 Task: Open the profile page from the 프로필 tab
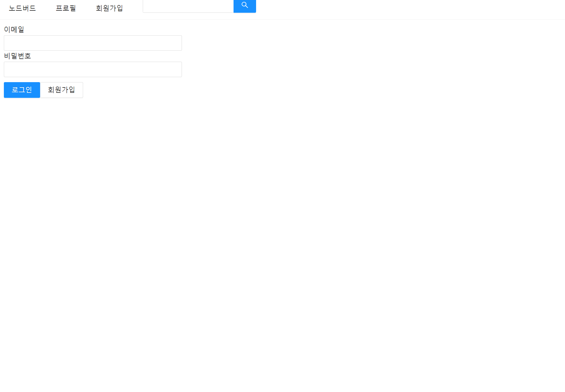tap(66, 8)
